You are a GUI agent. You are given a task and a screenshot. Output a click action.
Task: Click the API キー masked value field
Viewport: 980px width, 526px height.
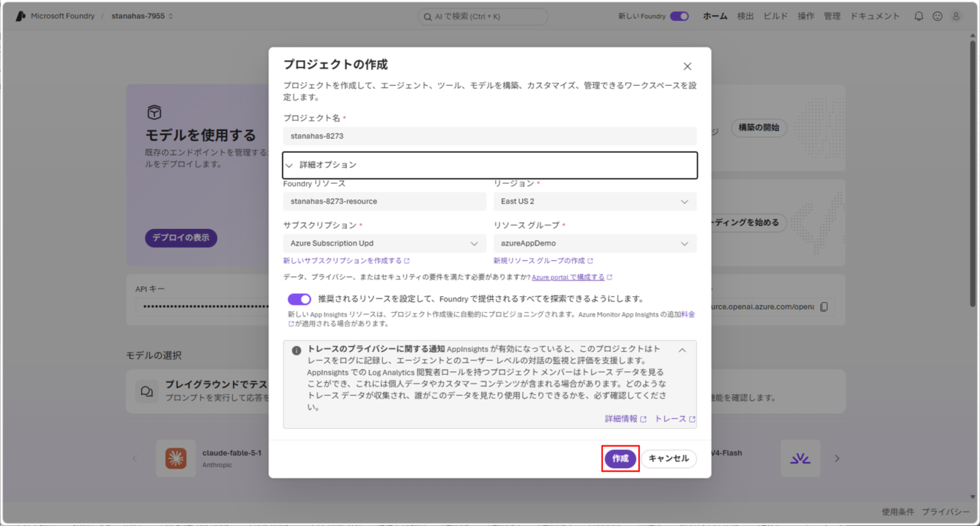tap(202, 307)
